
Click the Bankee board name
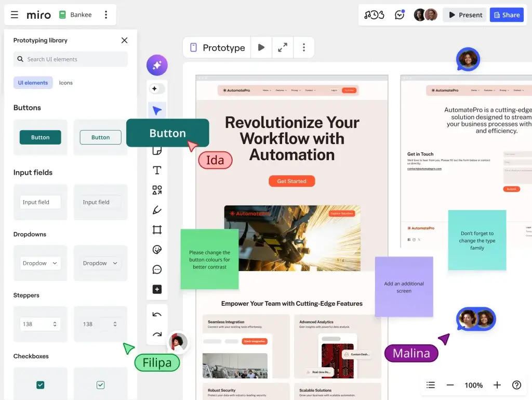pyautogui.click(x=81, y=15)
